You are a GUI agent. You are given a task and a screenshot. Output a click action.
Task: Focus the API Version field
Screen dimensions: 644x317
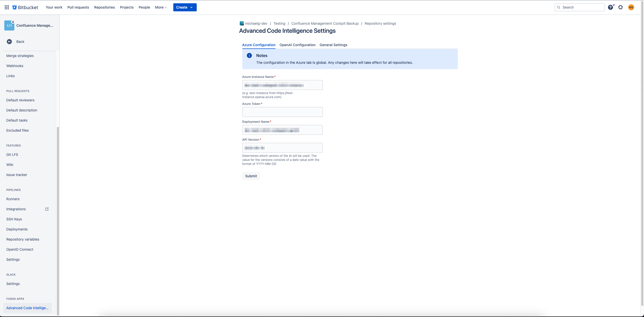282,148
